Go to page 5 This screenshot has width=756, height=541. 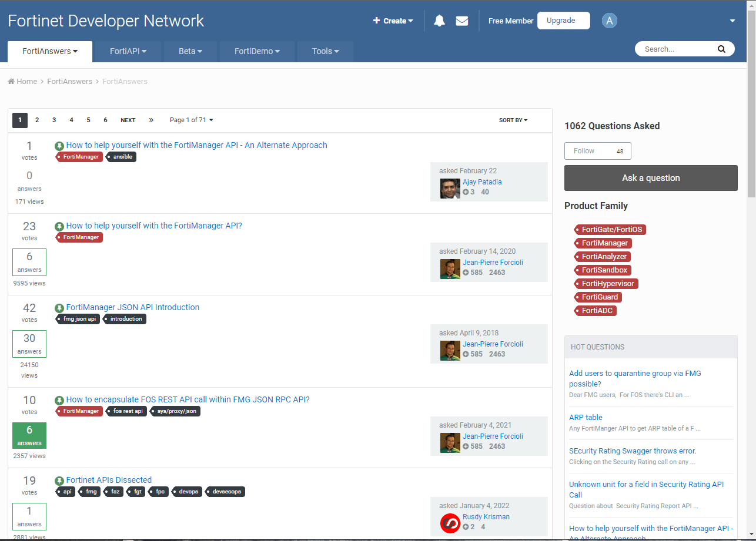tap(88, 120)
